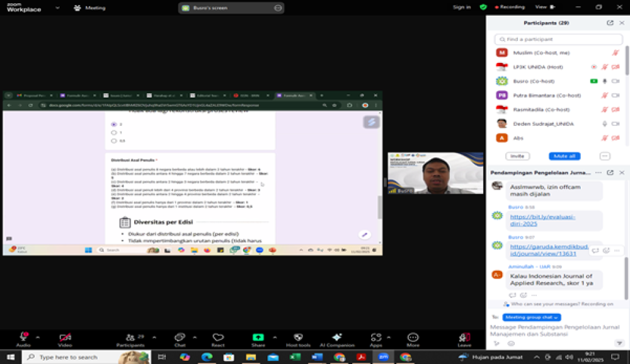The height and width of the screenshot is (364, 630).
Task: Click 'Who can see your messages?' notice
Action: 558,304
